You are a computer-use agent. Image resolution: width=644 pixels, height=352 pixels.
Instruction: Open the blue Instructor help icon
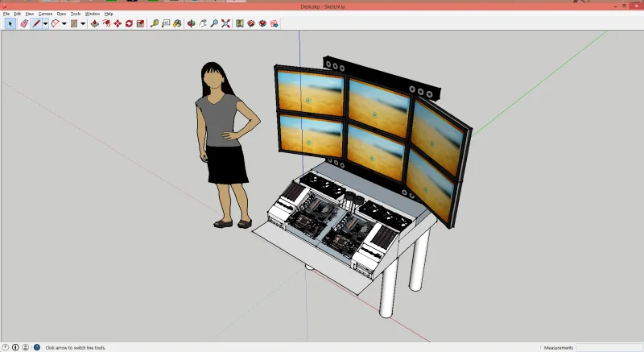pyautogui.click(x=36, y=347)
